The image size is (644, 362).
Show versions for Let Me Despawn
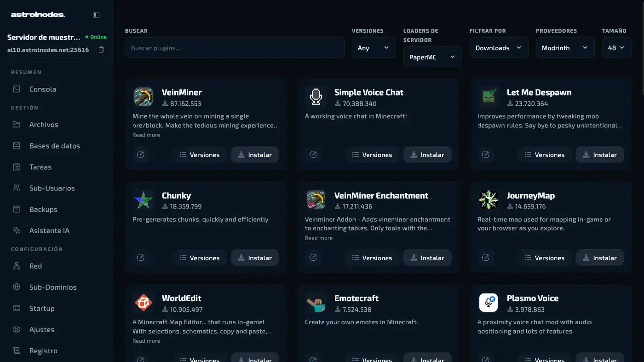point(545,155)
